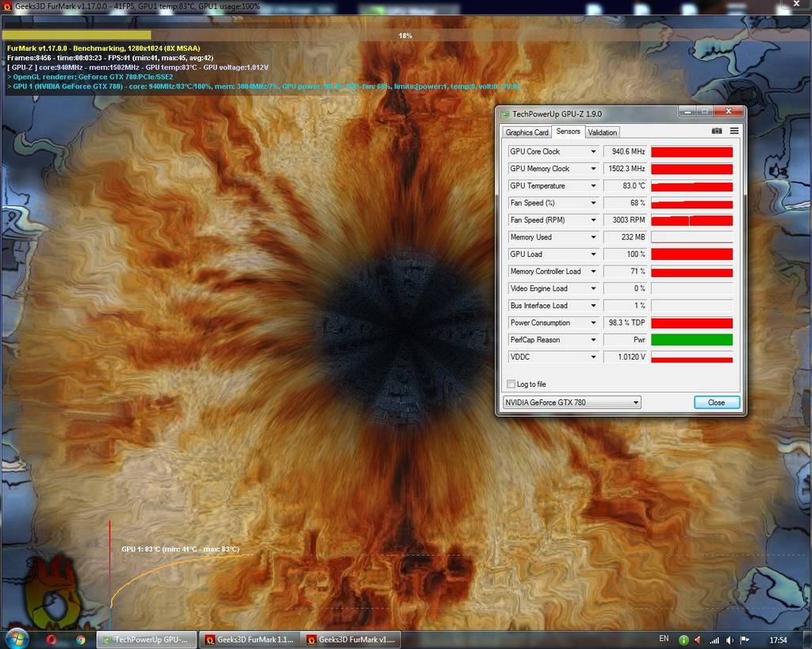This screenshot has height=649, width=812.
Task: Click the green PerfCap Reason bar
Action: (691, 339)
